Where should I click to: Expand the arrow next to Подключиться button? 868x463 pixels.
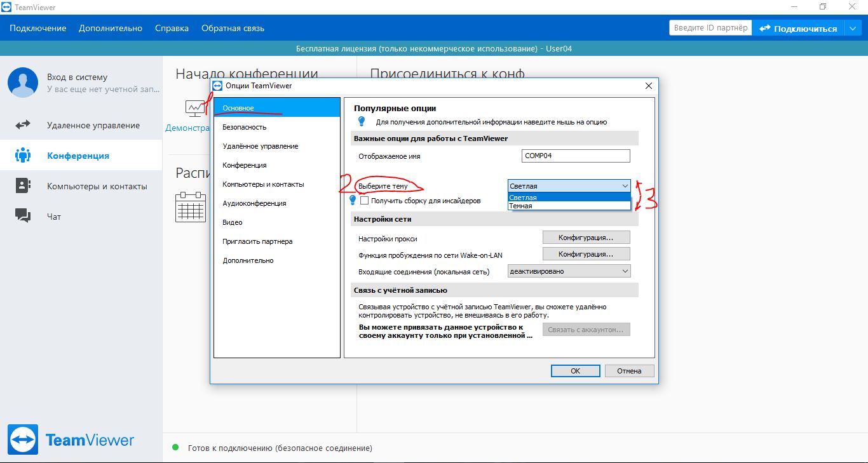point(852,28)
